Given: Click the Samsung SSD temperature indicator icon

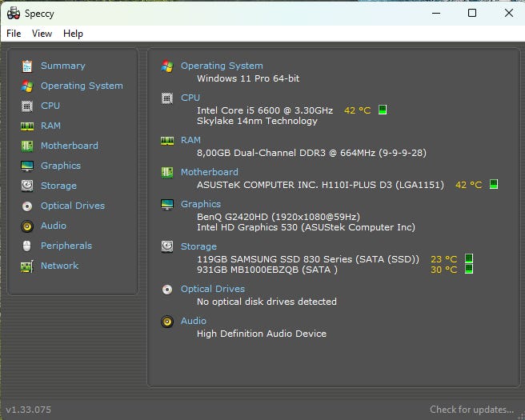Looking at the screenshot, I should pyautogui.click(x=469, y=258).
